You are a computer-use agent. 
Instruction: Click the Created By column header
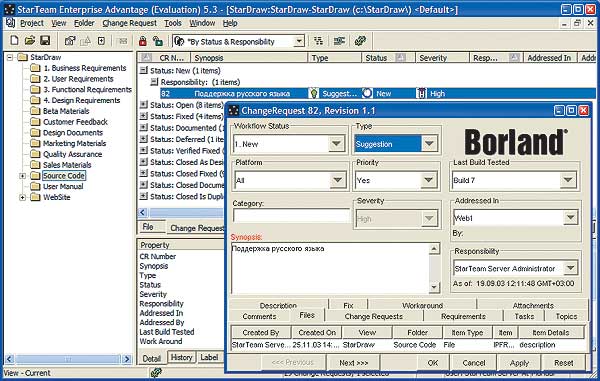coord(261,332)
